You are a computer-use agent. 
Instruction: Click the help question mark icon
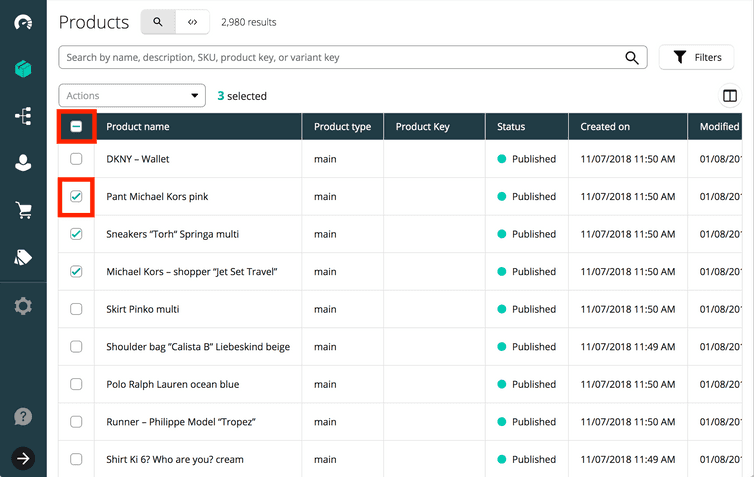pos(23,417)
